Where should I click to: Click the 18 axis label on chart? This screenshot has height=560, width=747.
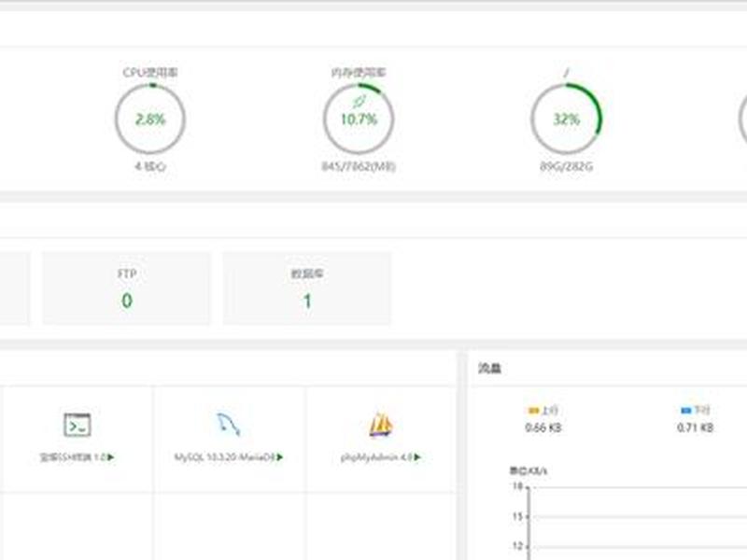518,486
